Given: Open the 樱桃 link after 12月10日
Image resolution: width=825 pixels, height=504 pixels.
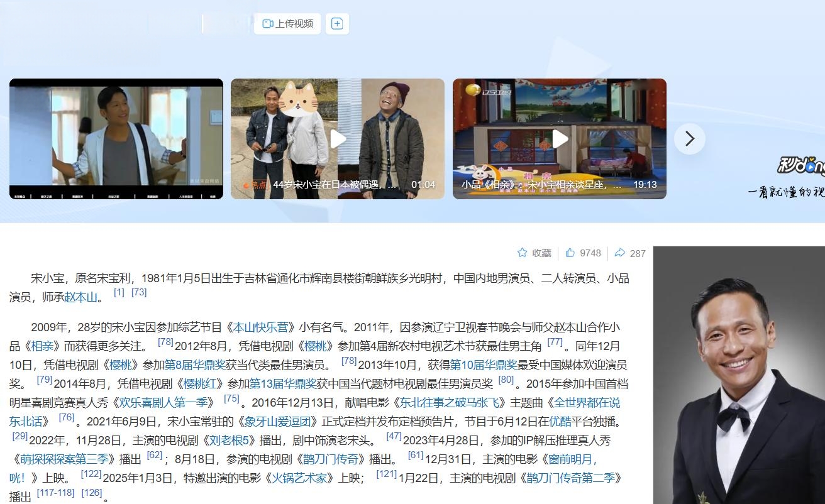Looking at the screenshot, I should click(x=121, y=365).
